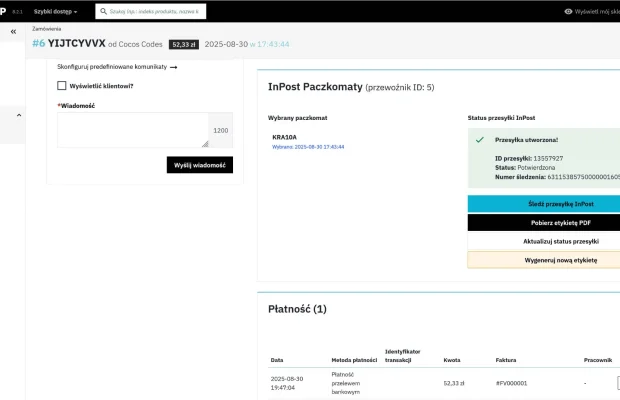
Task: Click the order date 2025-08-30 in the header
Action: point(226,44)
